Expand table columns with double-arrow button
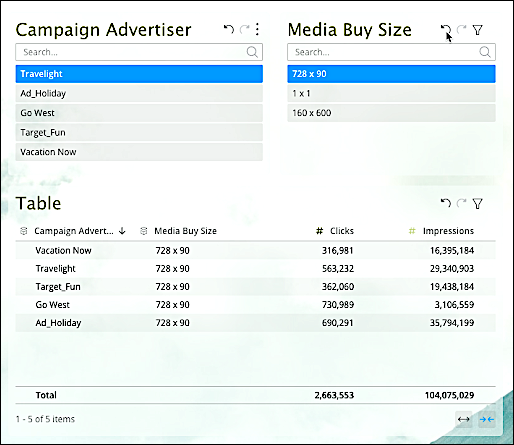Viewport: 514px width, 445px height. (464, 419)
